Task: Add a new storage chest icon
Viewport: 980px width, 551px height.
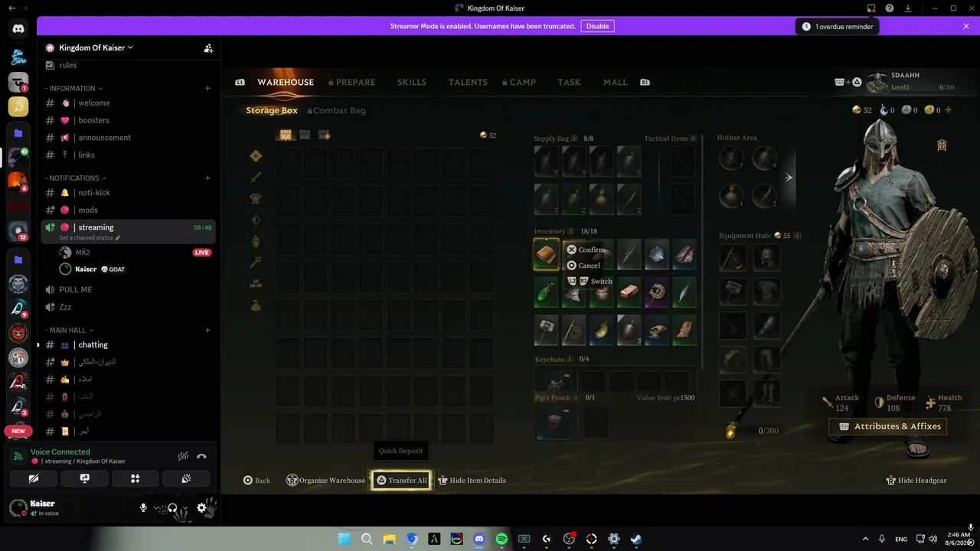Action: point(325,135)
